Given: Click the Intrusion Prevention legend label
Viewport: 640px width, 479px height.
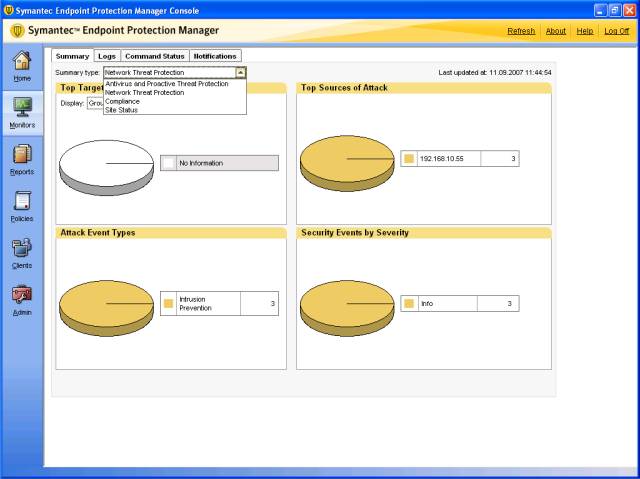Looking at the screenshot, I should pos(196,304).
